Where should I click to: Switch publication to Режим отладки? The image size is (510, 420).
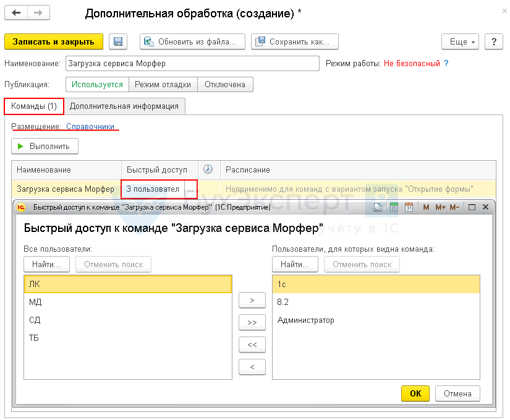(164, 85)
